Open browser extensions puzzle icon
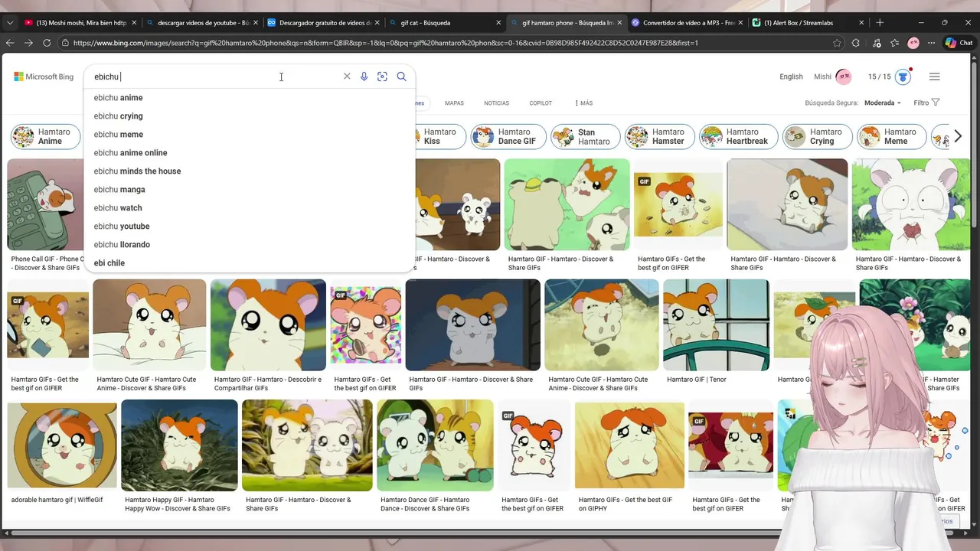Screen dimensions: 980x551 [856, 43]
